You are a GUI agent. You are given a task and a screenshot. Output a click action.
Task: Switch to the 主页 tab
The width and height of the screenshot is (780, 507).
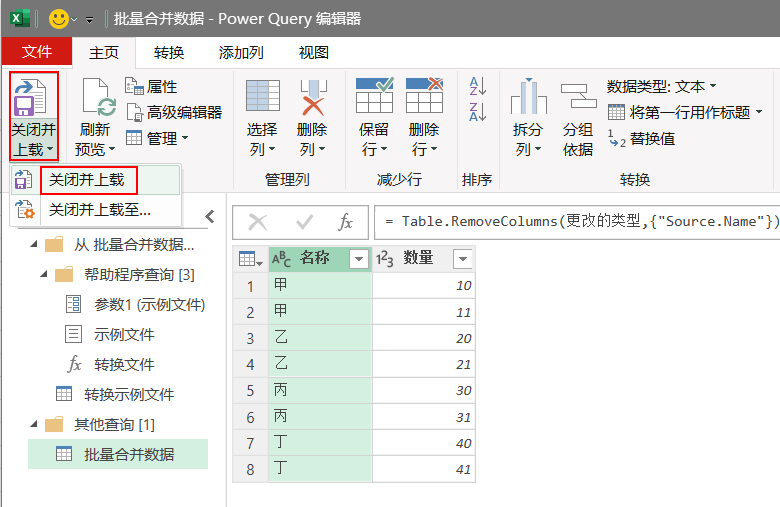point(104,53)
